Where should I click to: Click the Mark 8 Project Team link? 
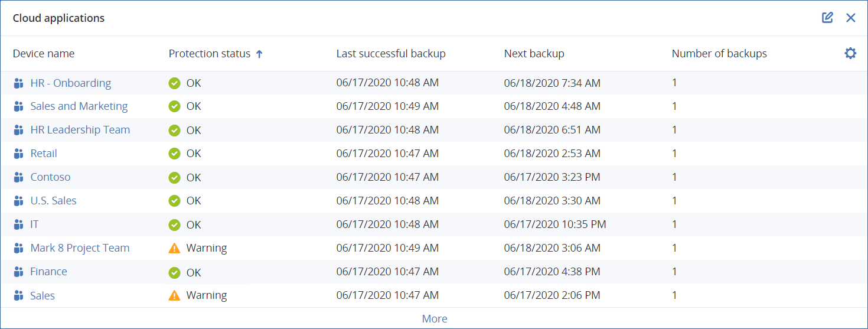[x=80, y=248]
